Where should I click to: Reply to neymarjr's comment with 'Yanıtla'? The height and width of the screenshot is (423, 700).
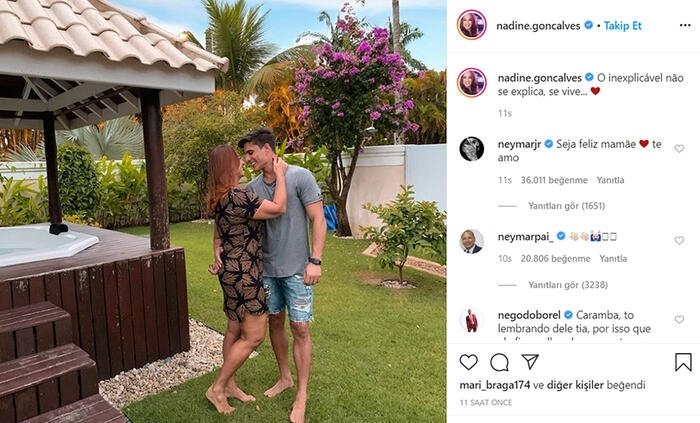(610, 180)
